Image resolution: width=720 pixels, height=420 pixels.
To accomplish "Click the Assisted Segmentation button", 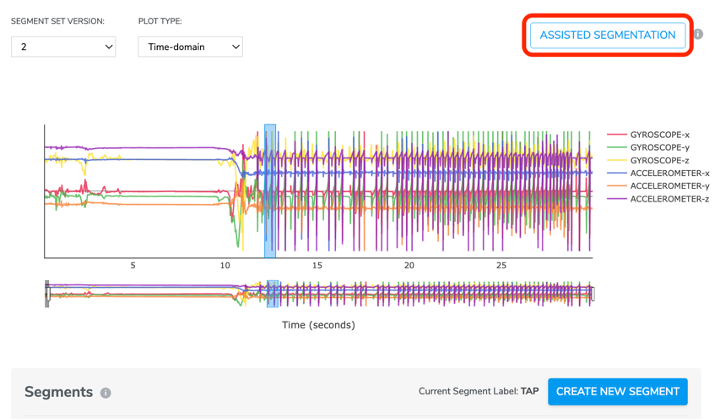I will click(607, 35).
